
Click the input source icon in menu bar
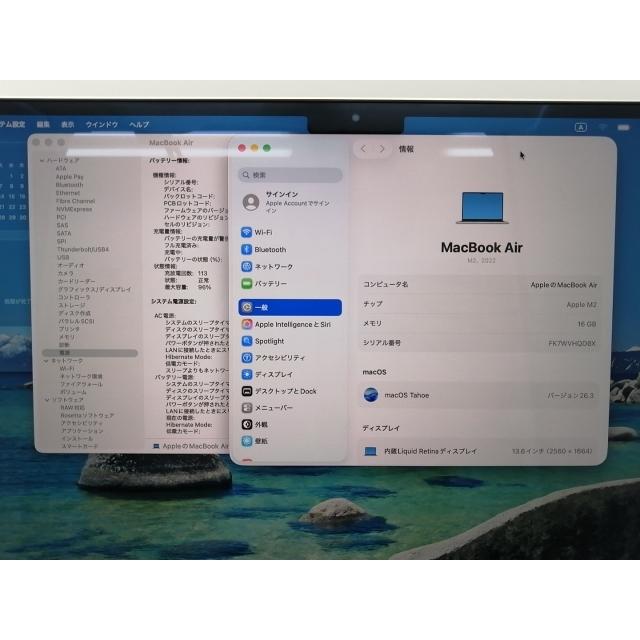pyautogui.click(x=580, y=127)
